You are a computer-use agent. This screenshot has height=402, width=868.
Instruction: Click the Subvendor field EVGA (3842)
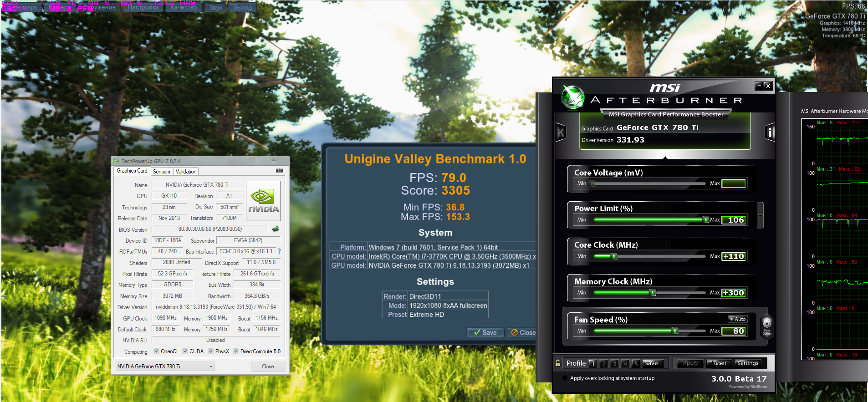248,240
